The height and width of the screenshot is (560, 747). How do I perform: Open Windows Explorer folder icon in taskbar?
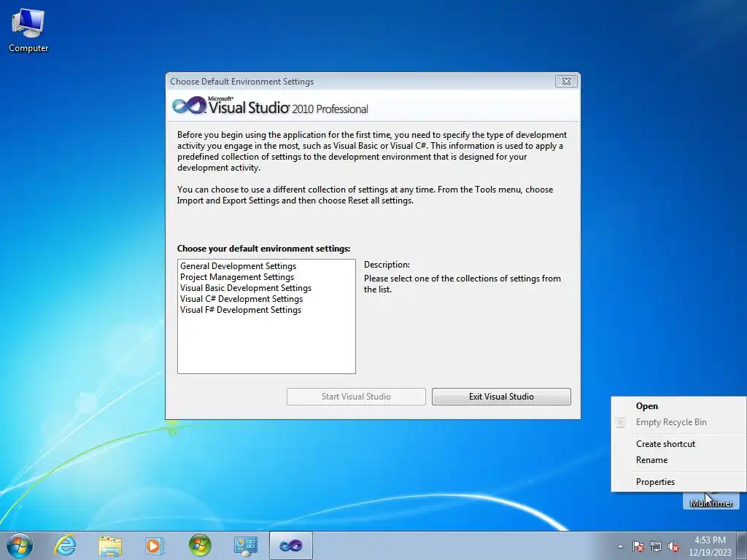110,545
